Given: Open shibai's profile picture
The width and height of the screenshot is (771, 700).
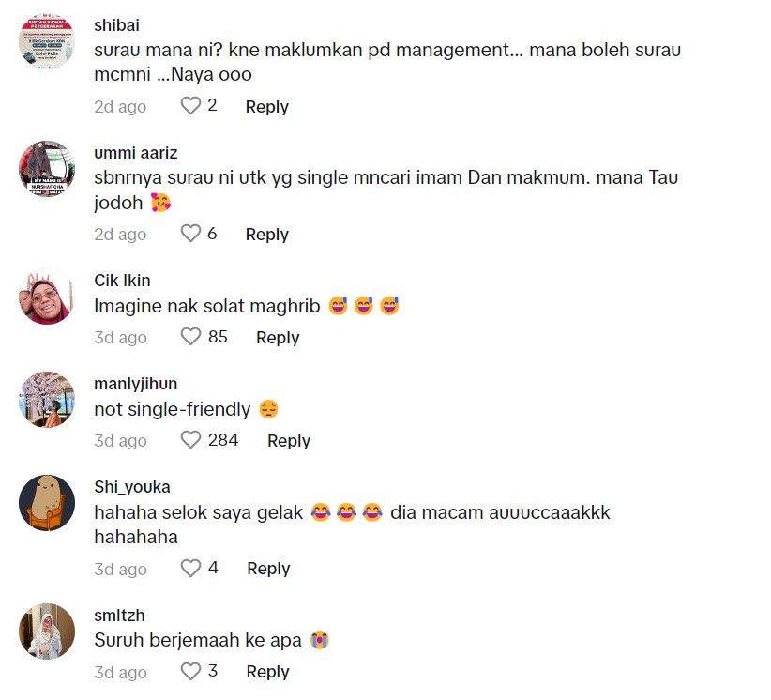Looking at the screenshot, I should pyautogui.click(x=47, y=41).
